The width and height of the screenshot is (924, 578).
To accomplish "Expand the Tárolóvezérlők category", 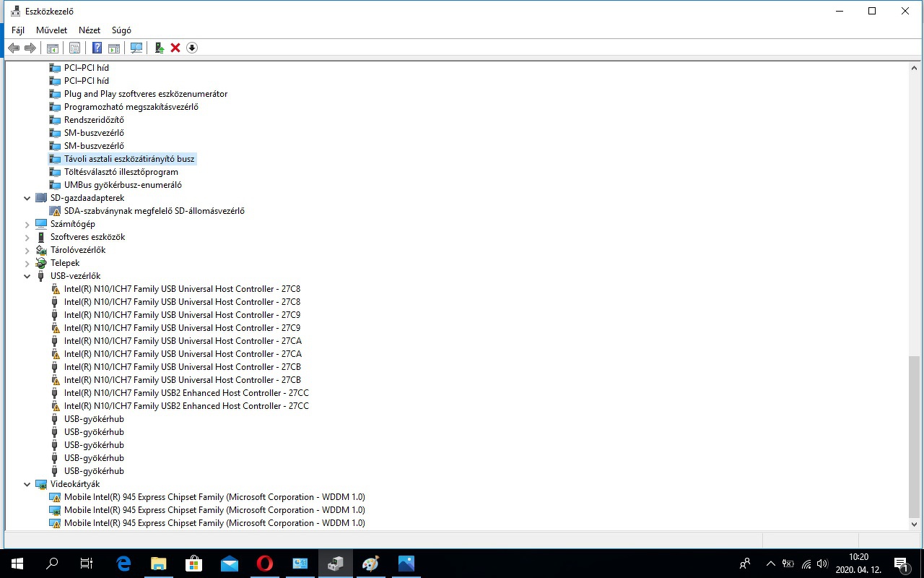I will (27, 250).
